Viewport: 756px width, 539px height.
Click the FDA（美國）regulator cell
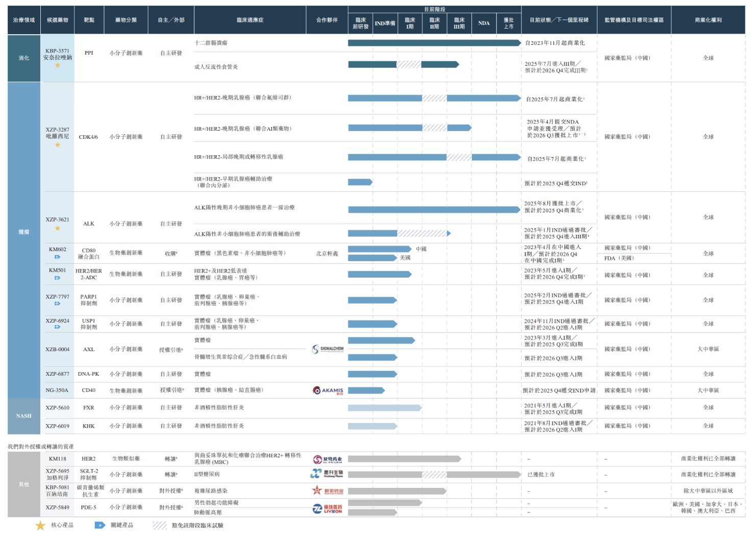(619, 258)
